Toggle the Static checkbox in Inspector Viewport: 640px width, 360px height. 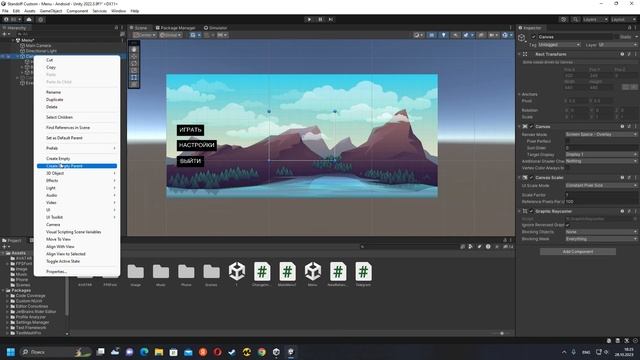pyautogui.click(x=616, y=37)
